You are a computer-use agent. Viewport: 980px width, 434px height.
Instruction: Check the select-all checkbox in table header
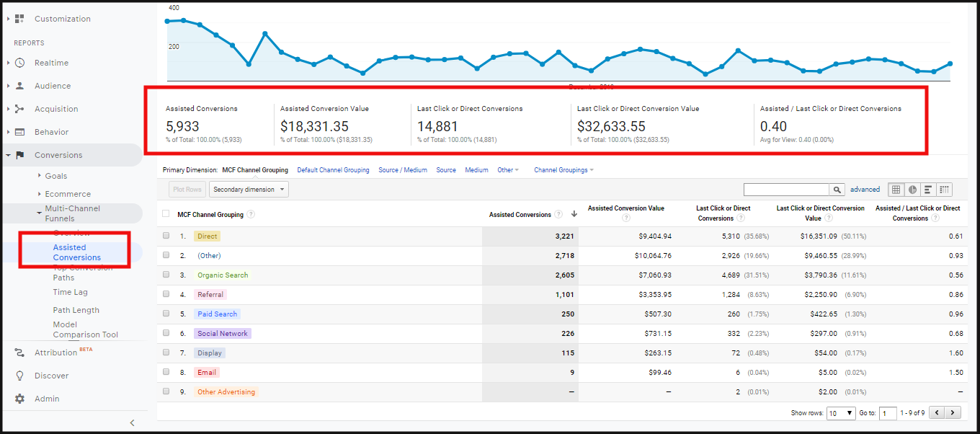(166, 213)
